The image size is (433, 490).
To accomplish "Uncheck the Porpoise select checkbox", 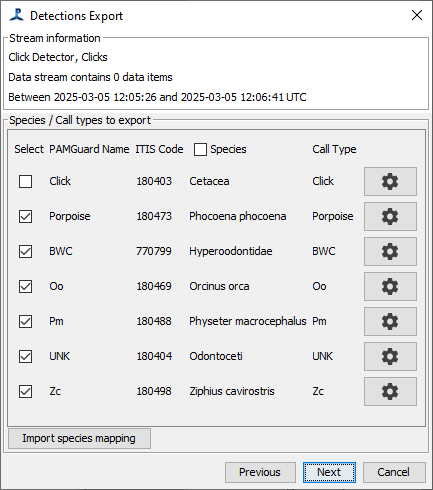I will (26, 217).
